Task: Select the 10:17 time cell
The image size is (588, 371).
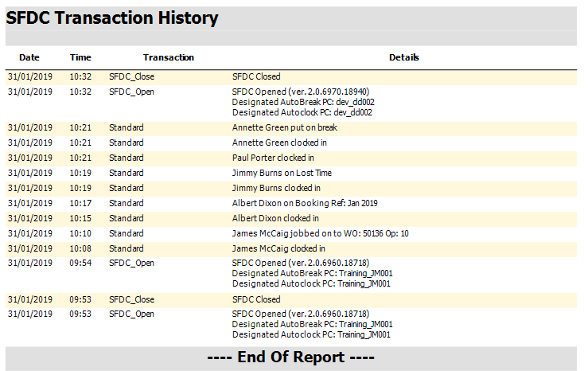Action: [80, 203]
